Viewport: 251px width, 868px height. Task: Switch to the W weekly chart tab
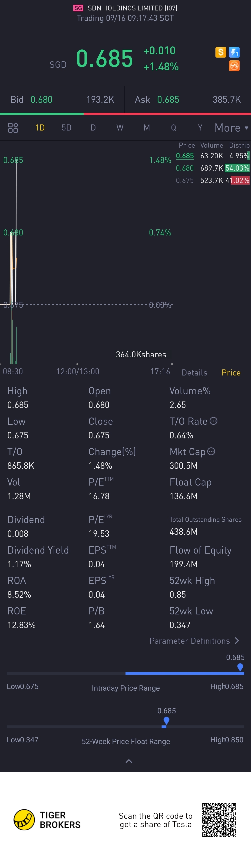click(x=120, y=128)
